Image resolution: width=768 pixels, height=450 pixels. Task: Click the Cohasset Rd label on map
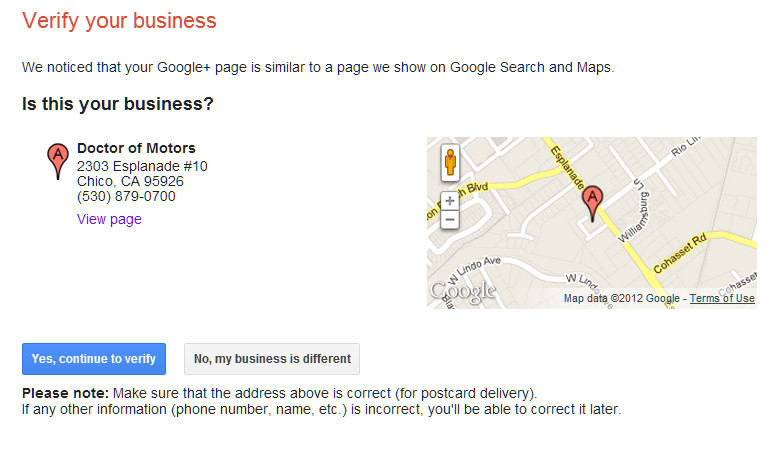point(680,253)
